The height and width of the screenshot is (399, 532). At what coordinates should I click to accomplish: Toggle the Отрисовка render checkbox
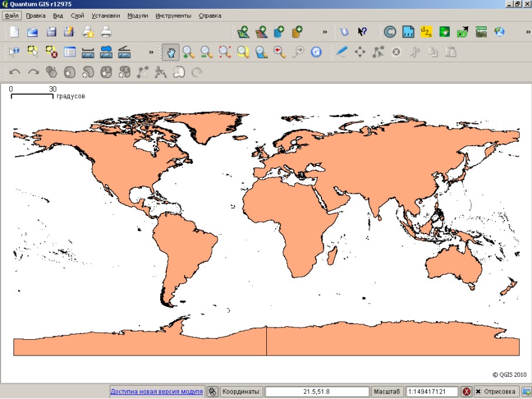click(x=479, y=392)
